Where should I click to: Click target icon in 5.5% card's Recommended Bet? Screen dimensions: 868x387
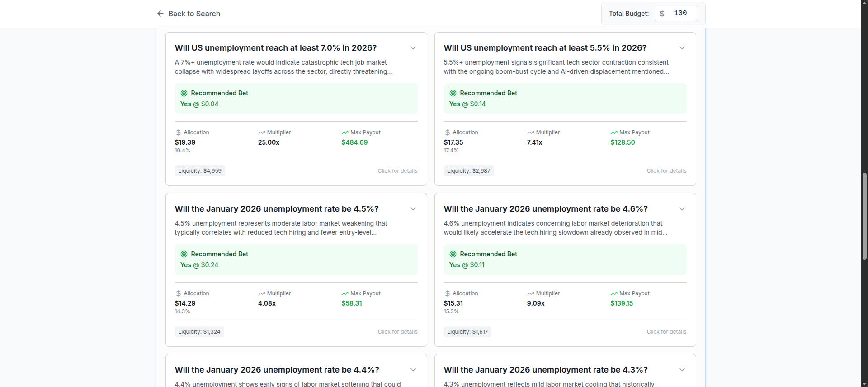pos(453,93)
